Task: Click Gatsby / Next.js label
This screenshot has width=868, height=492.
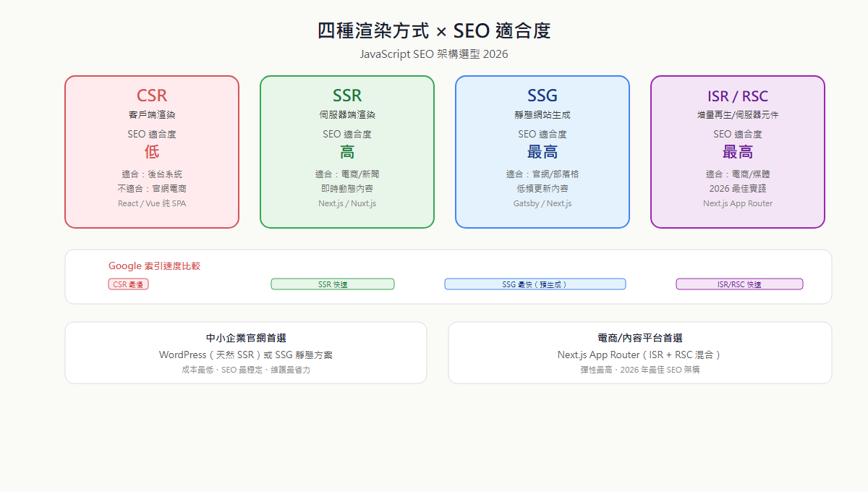Action: point(542,203)
